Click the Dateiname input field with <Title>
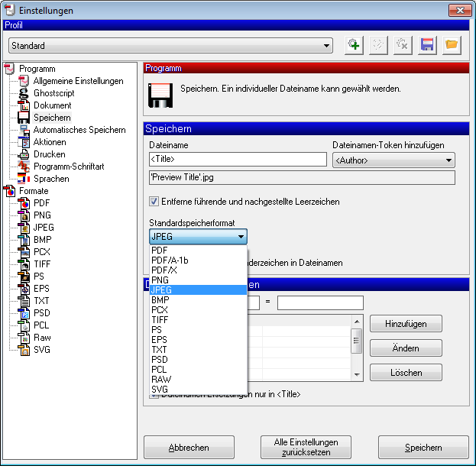 pyautogui.click(x=238, y=159)
